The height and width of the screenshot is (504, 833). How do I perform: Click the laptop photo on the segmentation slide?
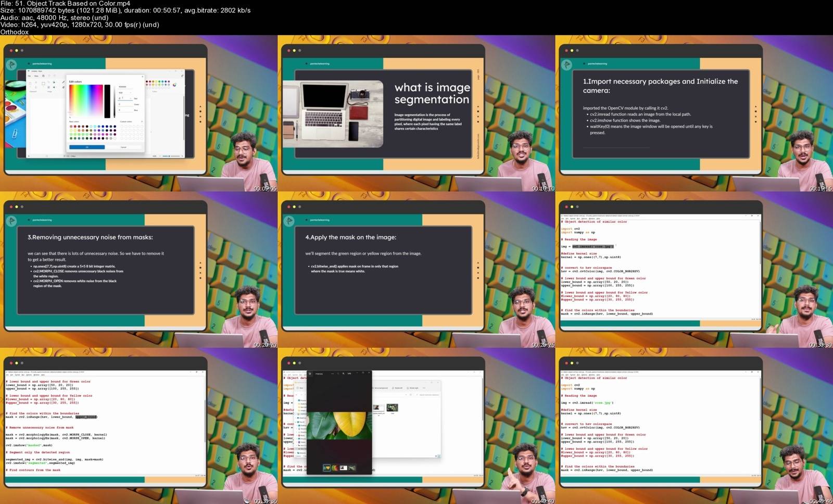pyautogui.click(x=334, y=115)
